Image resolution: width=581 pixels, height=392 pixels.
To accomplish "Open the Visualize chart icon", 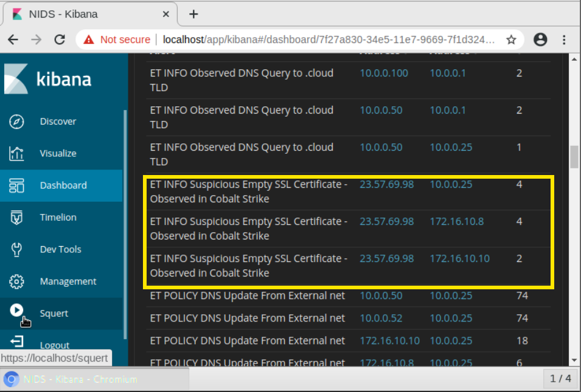I will [x=16, y=153].
